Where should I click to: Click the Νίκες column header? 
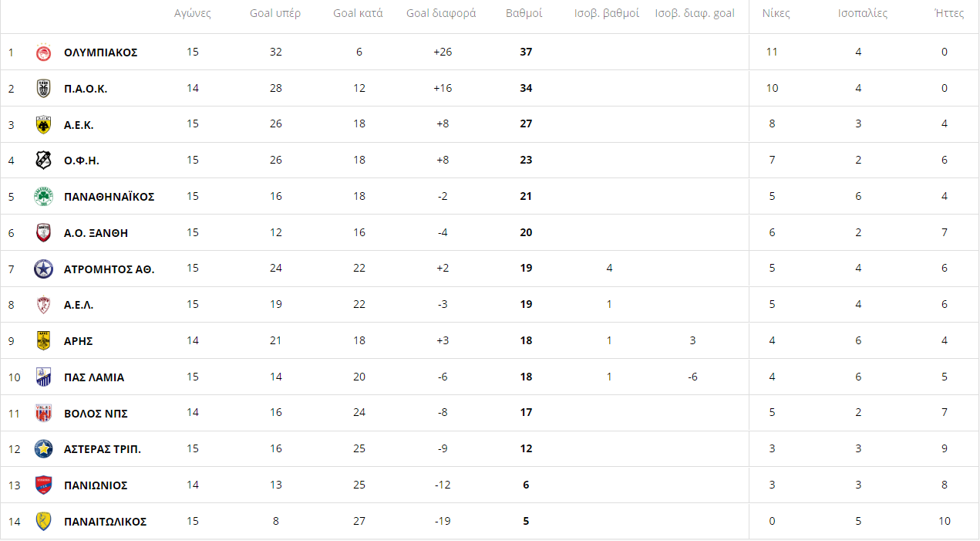(x=776, y=14)
